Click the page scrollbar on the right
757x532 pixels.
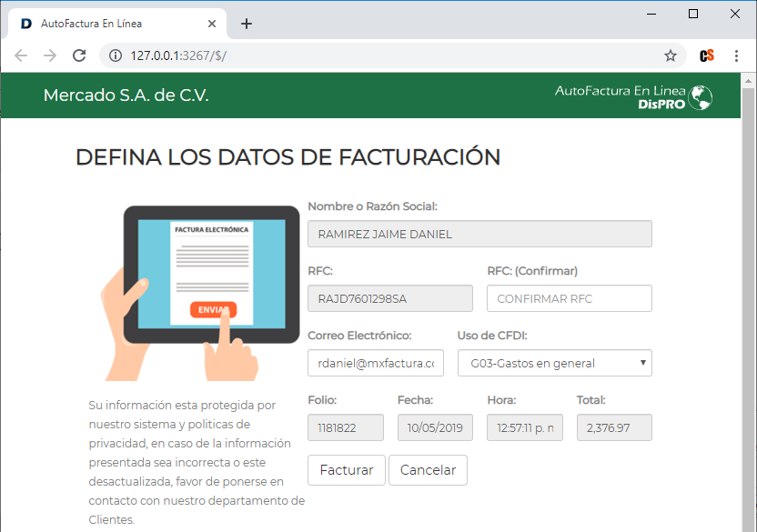pos(750,273)
